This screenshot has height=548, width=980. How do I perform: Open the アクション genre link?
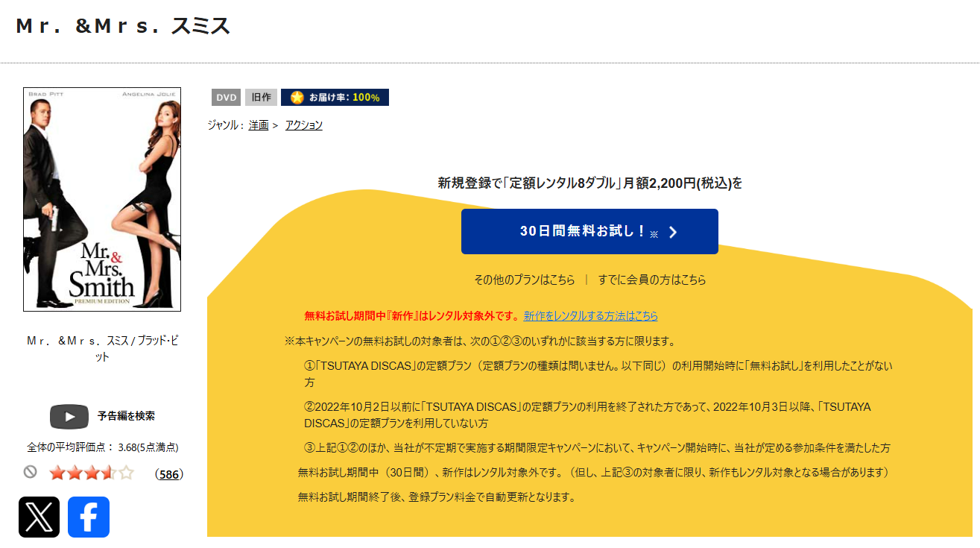pos(304,125)
